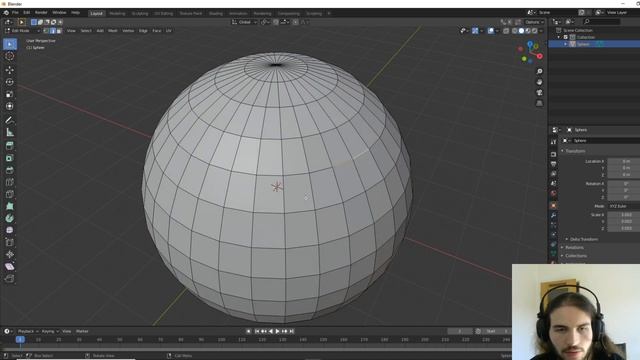Toggle the camera view icon
Viewport: 640px width, 360px height.
pyautogui.click(x=540, y=93)
